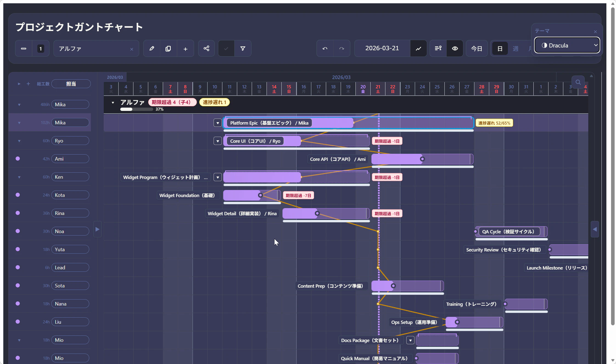
Task: Toggle the eye visibility button
Action: click(455, 48)
